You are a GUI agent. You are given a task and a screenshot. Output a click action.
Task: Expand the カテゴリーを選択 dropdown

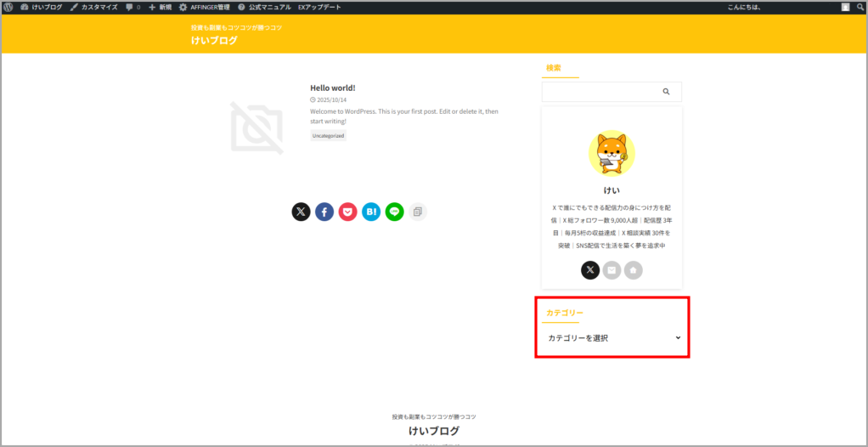point(614,338)
